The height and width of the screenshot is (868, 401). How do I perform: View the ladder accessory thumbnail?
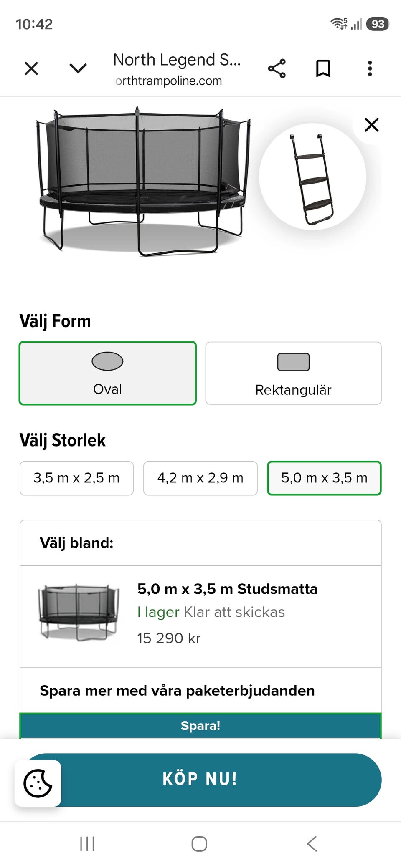312,177
